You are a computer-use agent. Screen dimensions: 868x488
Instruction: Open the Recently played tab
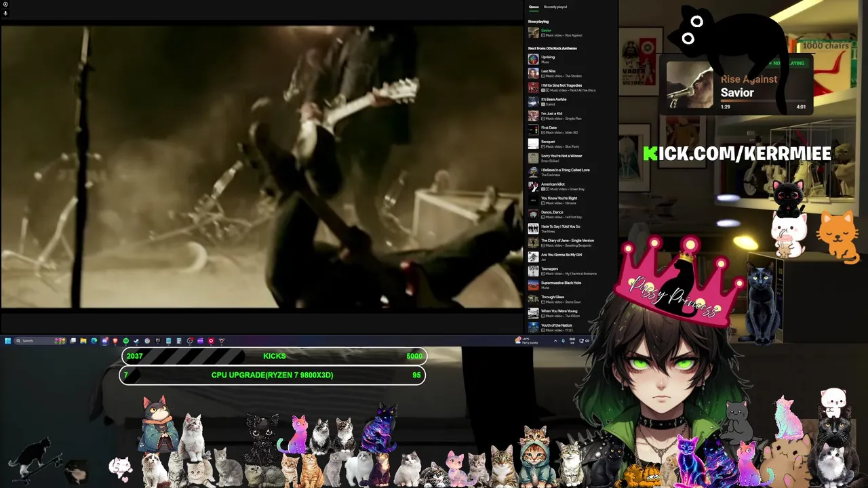tap(555, 7)
